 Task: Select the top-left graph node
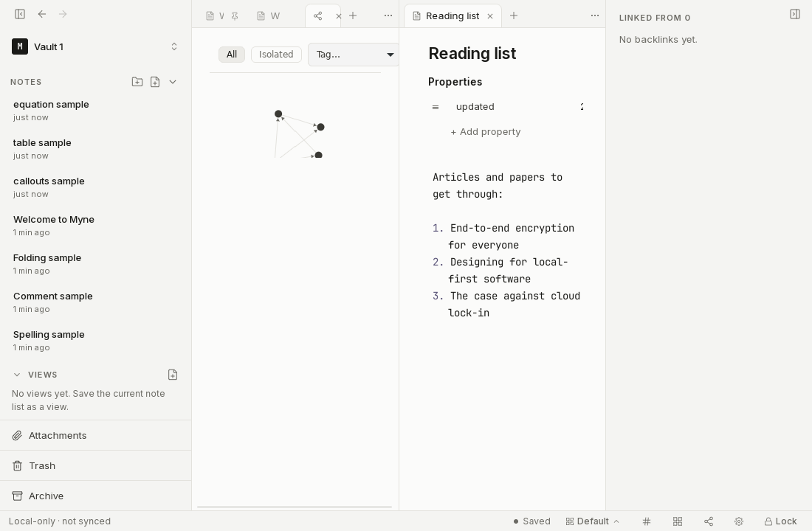(x=278, y=114)
